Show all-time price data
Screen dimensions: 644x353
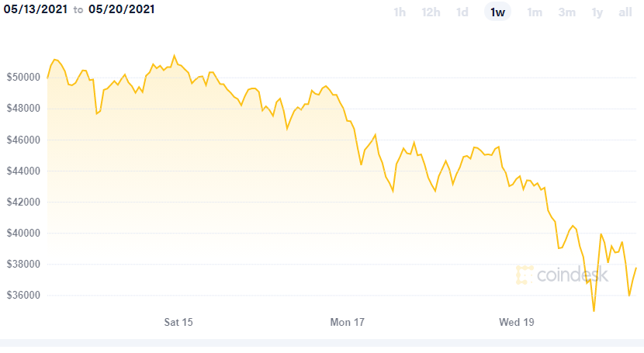(625, 12)
